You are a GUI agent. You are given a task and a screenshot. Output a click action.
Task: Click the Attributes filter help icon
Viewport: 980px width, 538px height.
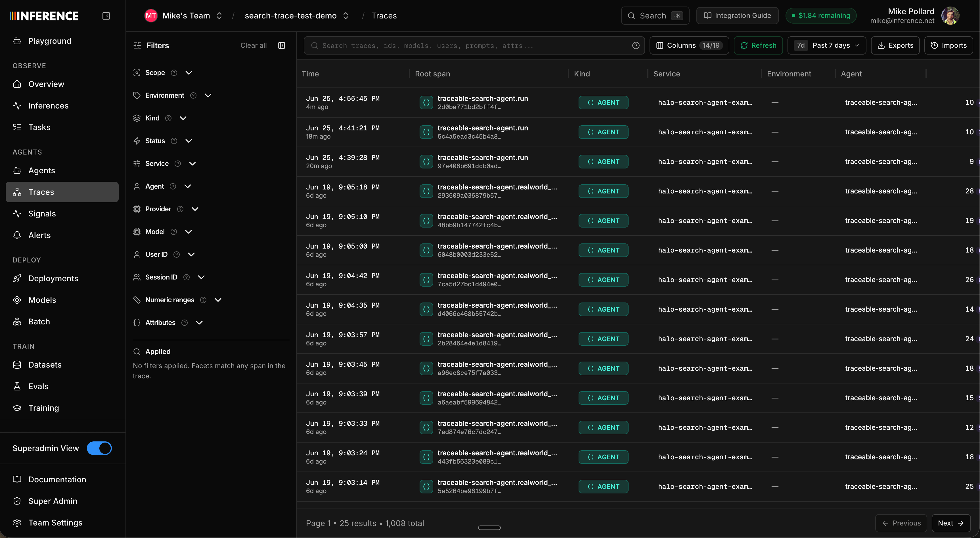(x=185, y=322)
